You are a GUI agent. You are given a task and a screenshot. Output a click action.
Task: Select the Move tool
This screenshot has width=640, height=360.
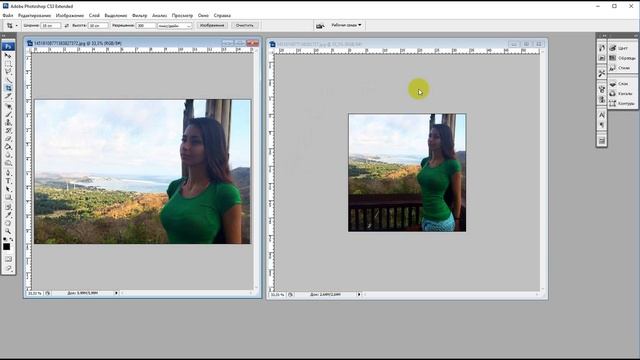point(8,55)
